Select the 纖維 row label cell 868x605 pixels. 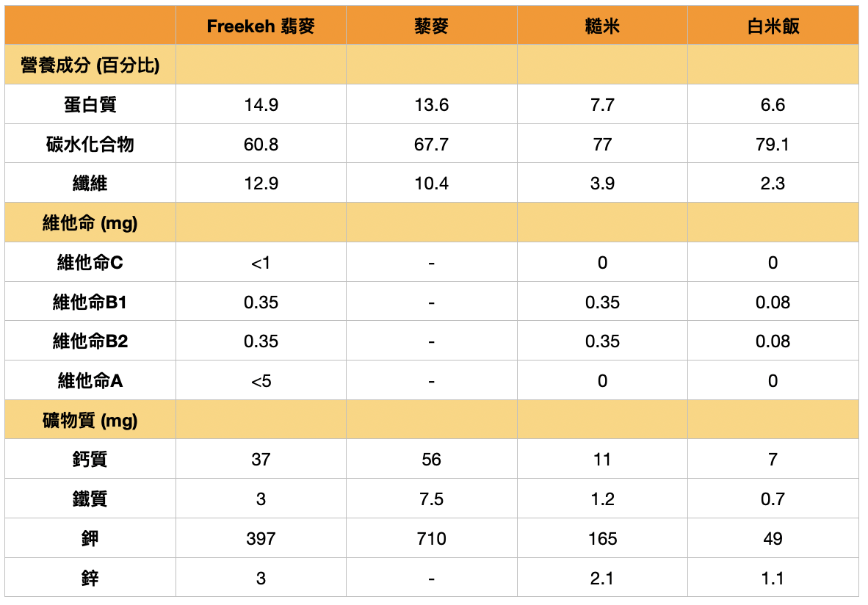coord(90,184)
